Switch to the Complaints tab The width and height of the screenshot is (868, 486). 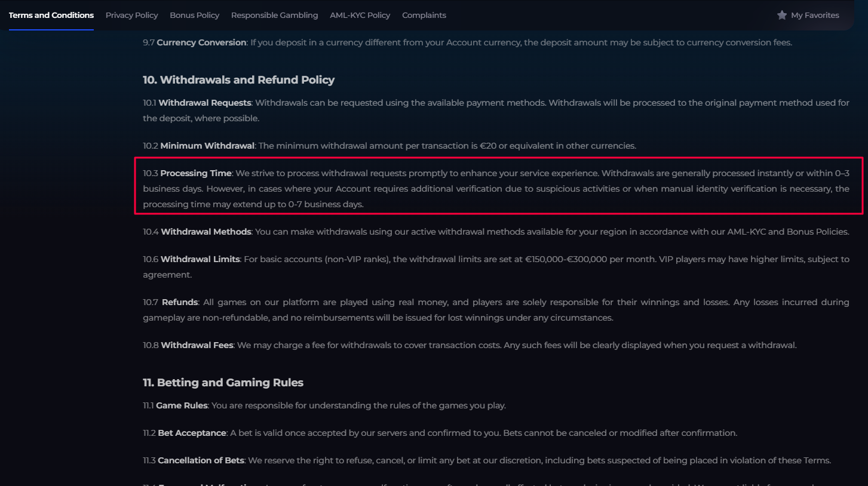tap(424, 16)
